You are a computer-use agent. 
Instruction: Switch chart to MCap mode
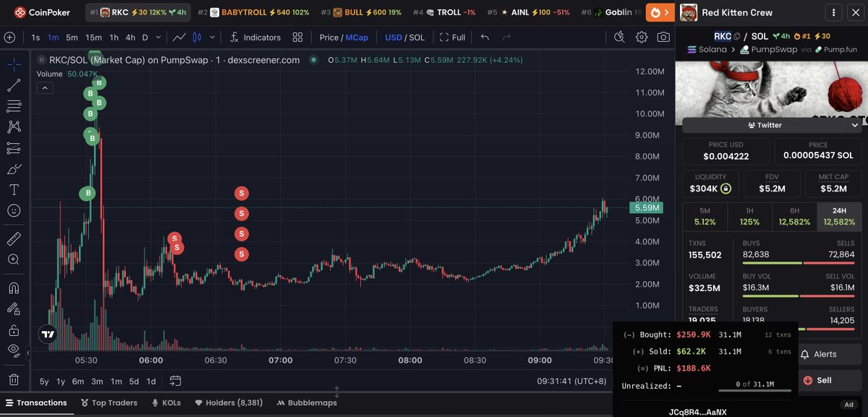356,38
